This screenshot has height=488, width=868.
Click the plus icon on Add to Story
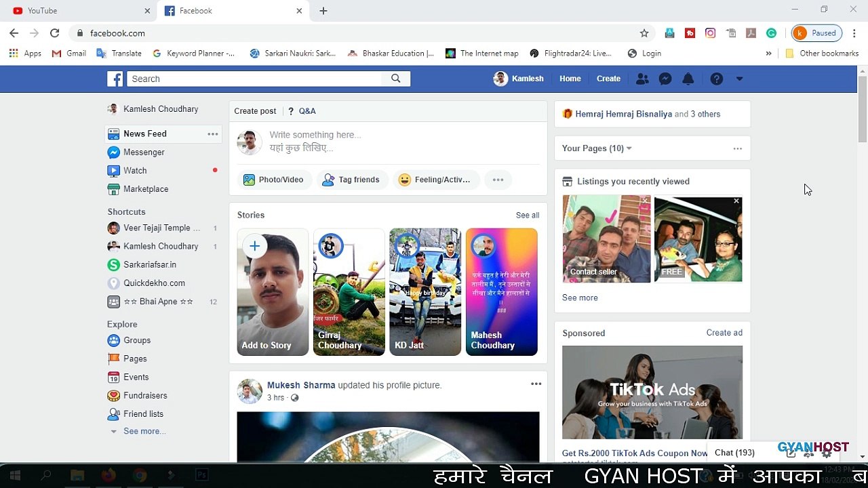pos(255,246)
